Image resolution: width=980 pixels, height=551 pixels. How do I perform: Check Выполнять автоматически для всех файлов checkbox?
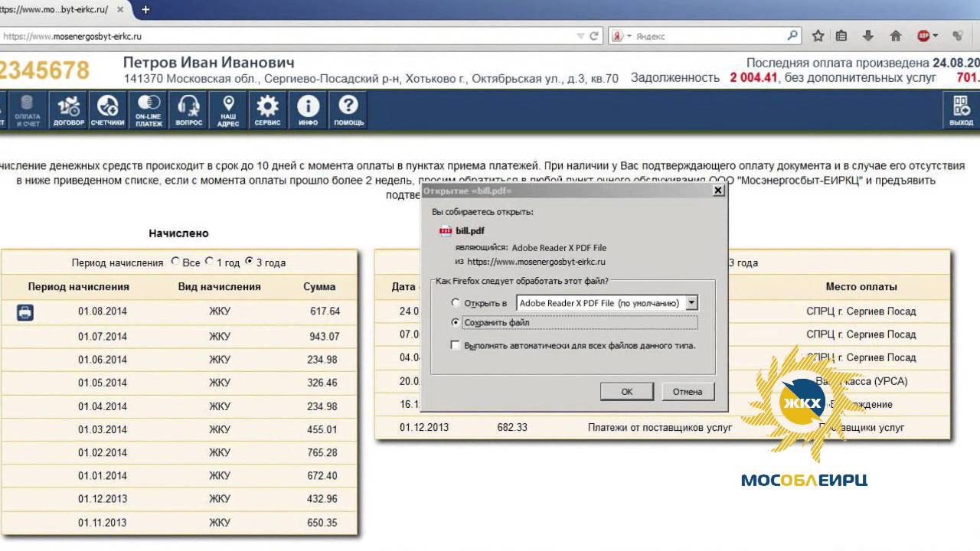[456, 346]
